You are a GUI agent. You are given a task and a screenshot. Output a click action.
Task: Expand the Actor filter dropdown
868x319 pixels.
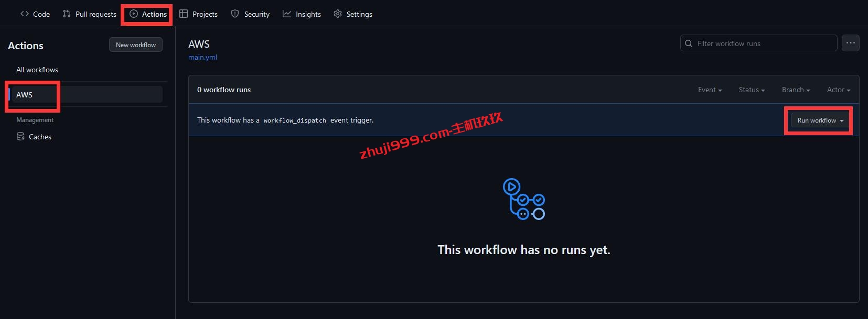(x=839, y=90)
